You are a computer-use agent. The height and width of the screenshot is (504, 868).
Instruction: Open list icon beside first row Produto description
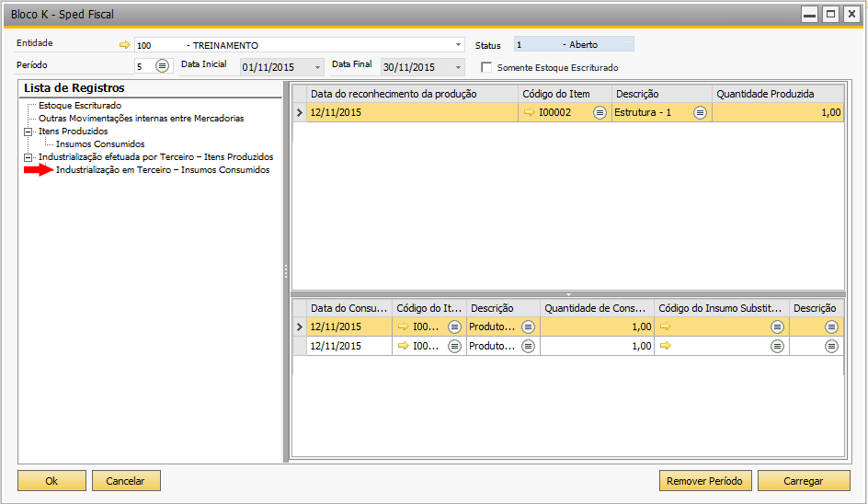click(x=528, y=326)
